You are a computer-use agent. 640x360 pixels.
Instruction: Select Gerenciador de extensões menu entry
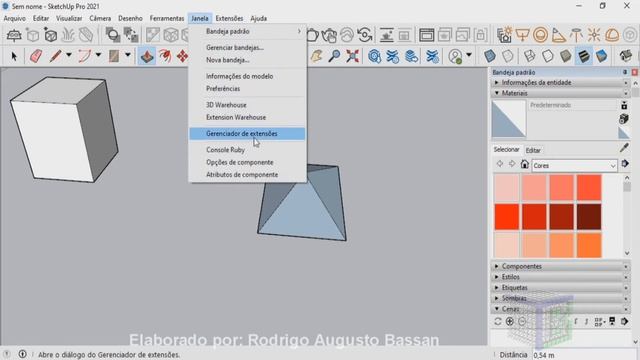[x=247, y=133]
